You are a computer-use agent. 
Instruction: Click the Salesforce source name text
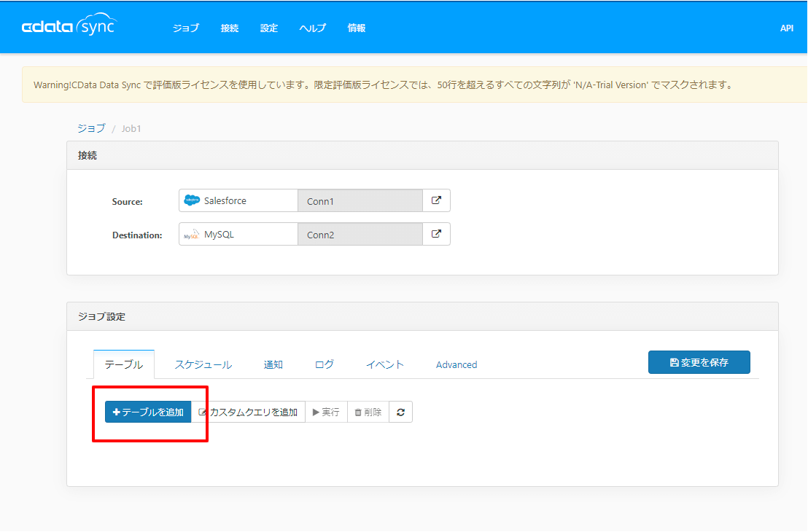(x=225, y=200)
